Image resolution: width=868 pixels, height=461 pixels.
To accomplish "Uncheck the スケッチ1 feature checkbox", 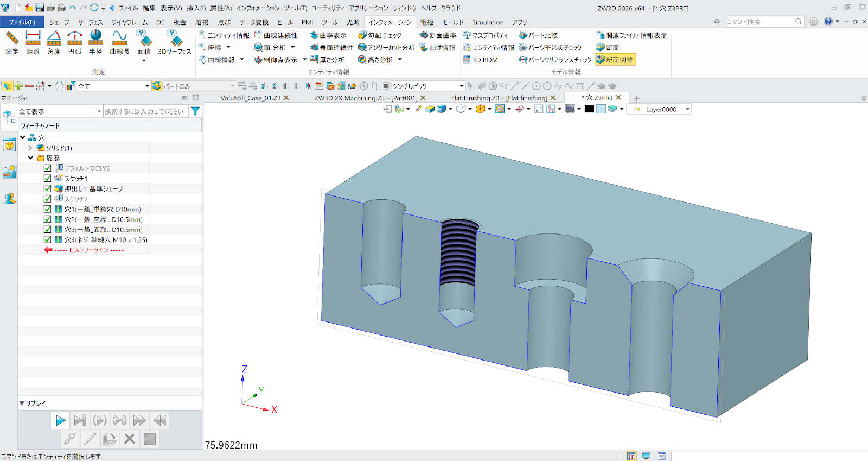I will [x=48, y=178].
